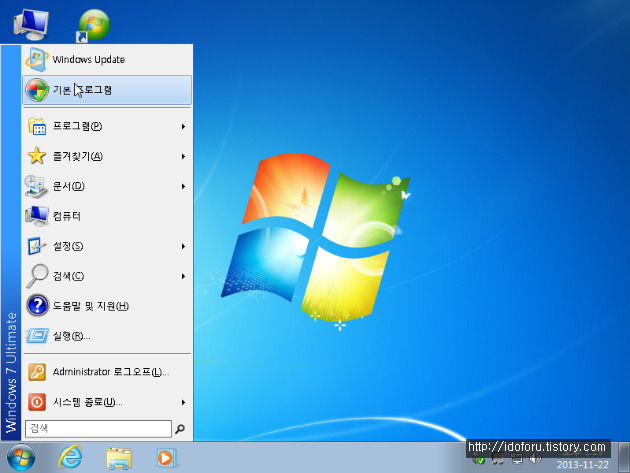Click the 프로그램(P) folder icon

click(37, 126)
